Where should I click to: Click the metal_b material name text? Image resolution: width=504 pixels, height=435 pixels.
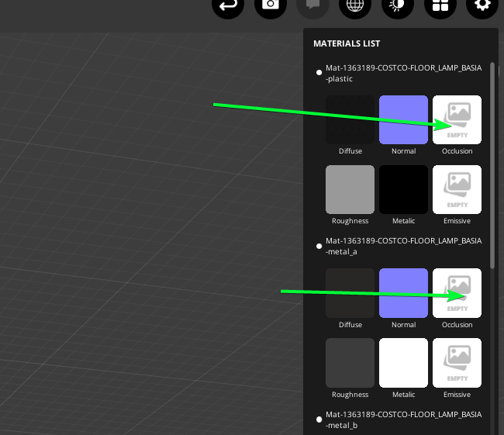403,420
